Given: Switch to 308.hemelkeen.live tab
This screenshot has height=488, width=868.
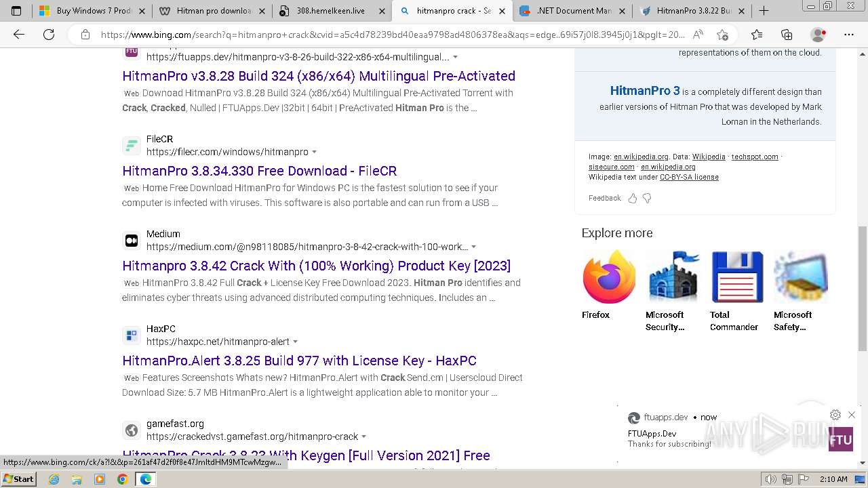Looking at the screenshot, I should click(332, 11).
